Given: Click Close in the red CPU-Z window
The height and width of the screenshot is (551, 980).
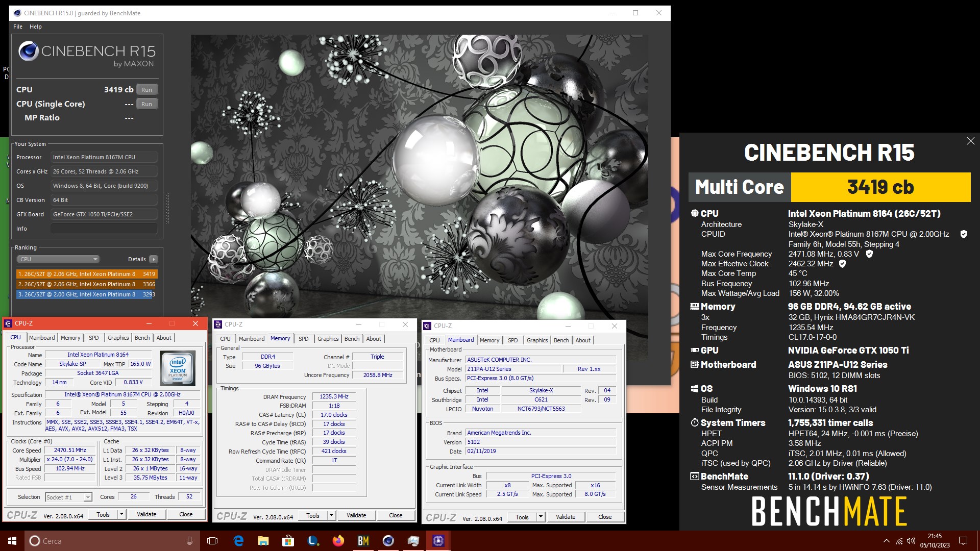Looking at the screenshot, I should tap(186, 514).
